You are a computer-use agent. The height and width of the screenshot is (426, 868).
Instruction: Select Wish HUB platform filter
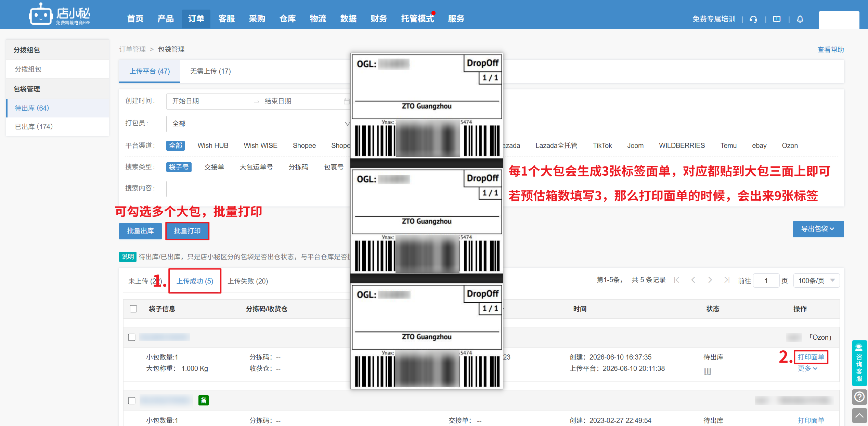point(213,146)
